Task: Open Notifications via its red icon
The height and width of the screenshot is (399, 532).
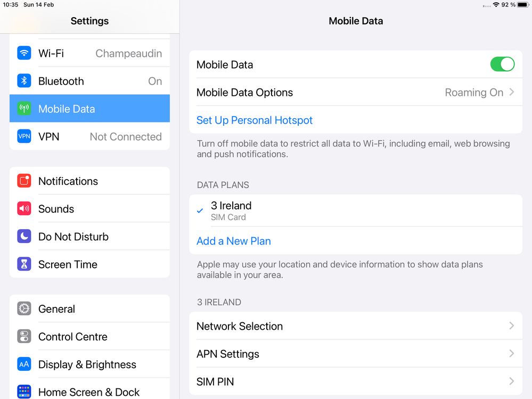Action: pos(24,181)
